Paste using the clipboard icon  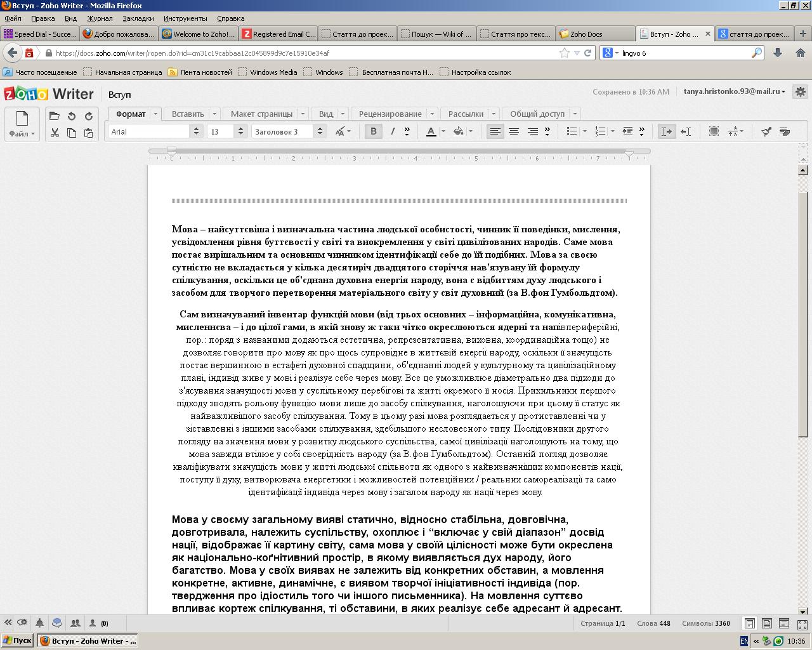[89, 133]
